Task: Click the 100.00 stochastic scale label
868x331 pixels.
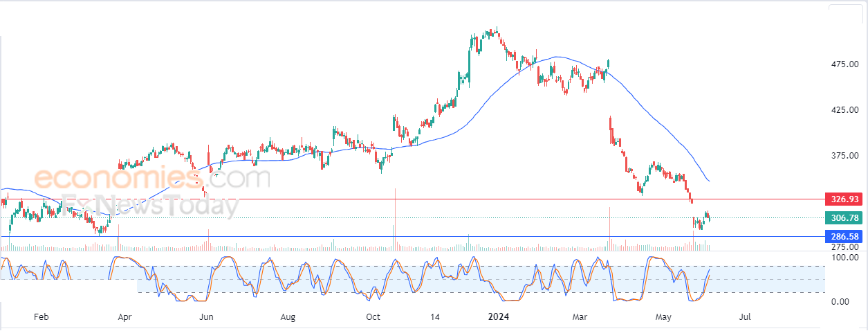Action: [844, 258]
